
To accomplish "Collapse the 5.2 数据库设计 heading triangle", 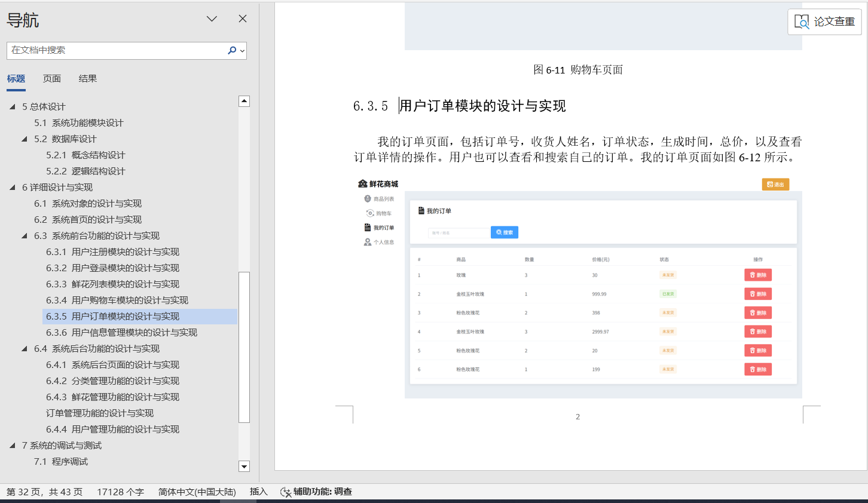I will [25, 139].
